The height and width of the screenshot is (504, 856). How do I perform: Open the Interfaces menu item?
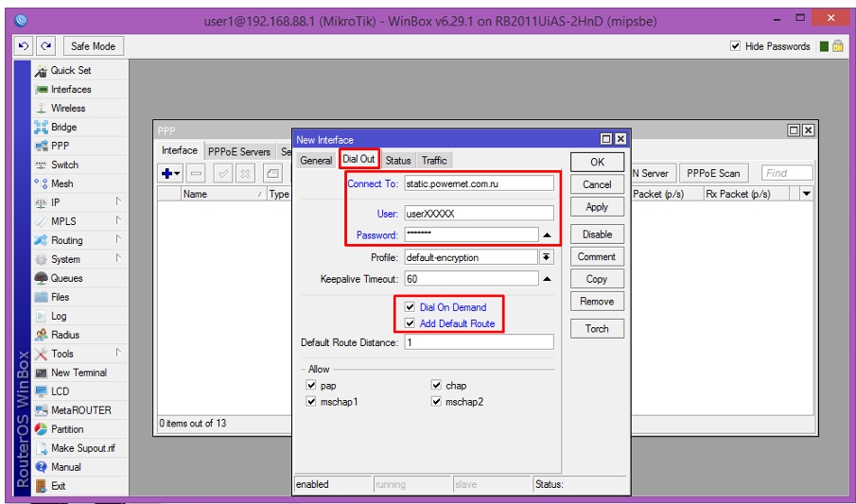click(x=79, y=89)
